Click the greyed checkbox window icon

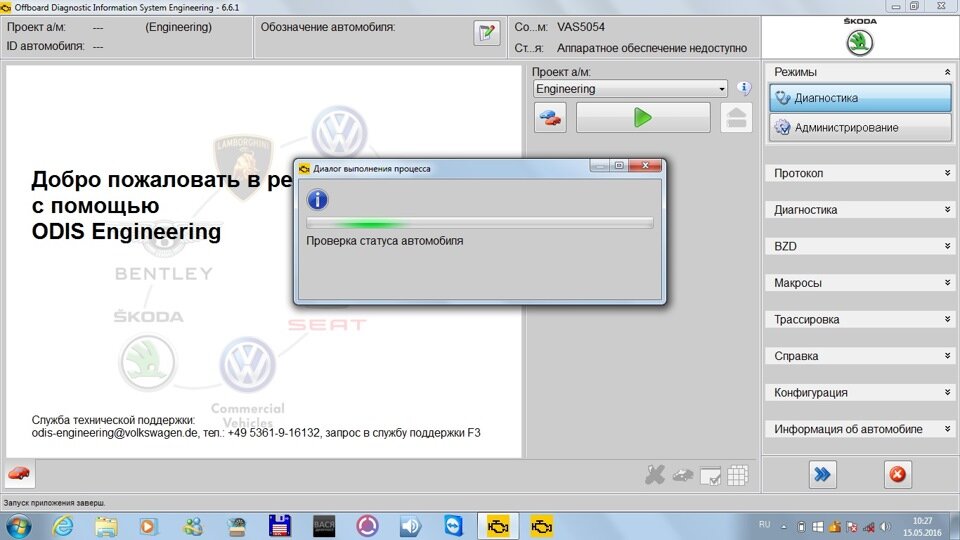pyautogui.click(x=710, y=476)
